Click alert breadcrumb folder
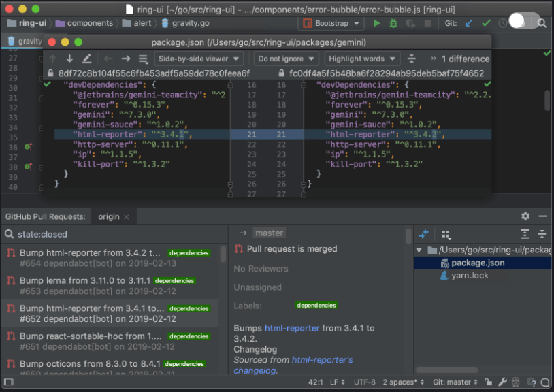The image size is (554, 392). point(137,23)
